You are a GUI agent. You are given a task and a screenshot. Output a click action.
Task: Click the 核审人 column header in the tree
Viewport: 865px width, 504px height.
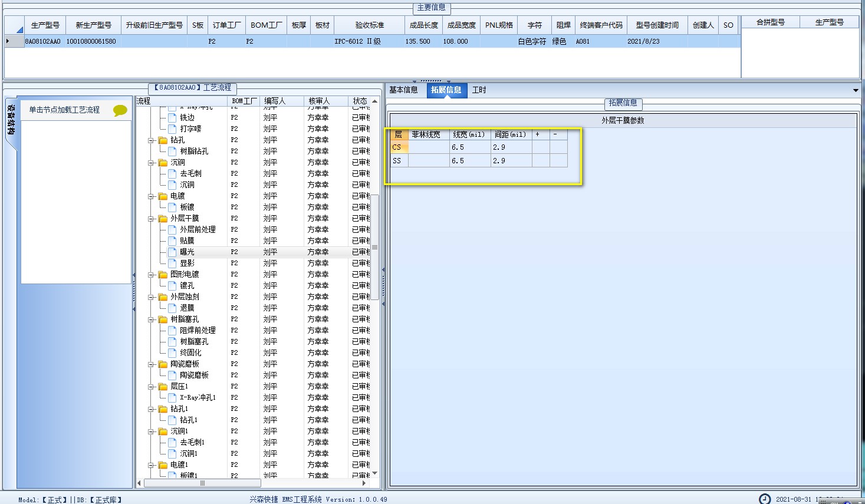click(x=326, y=101)
